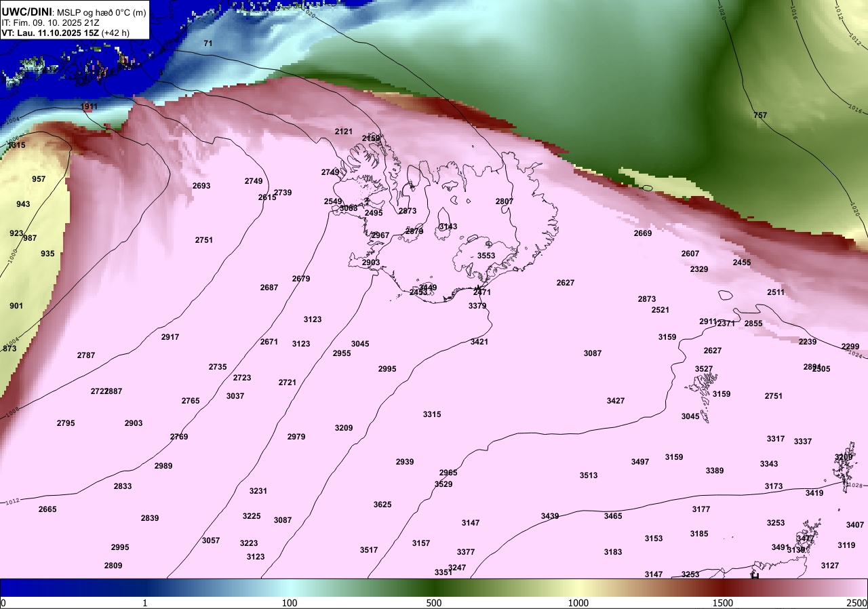The image size is (868, 609).
Task: Click the value 2665
Action: coord(47,509)
